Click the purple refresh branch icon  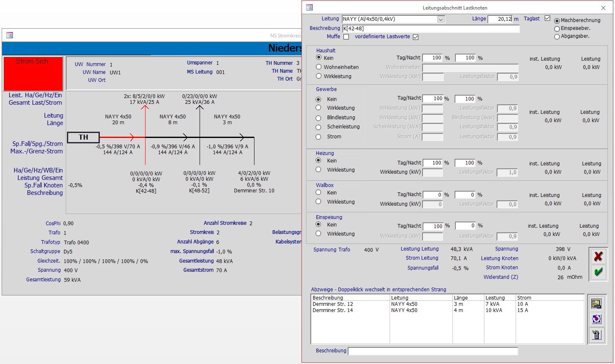coord(596,319)
